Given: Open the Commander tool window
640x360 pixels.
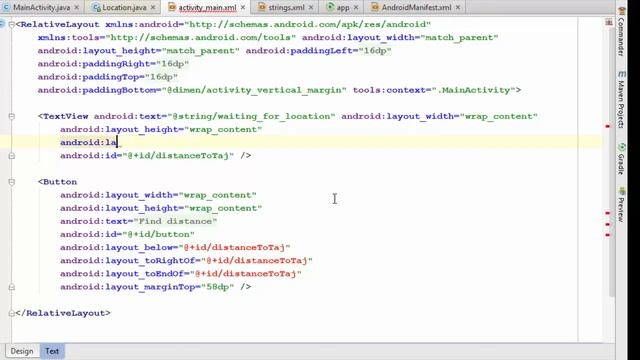Looking at the screenshot, I should (621, 37).
